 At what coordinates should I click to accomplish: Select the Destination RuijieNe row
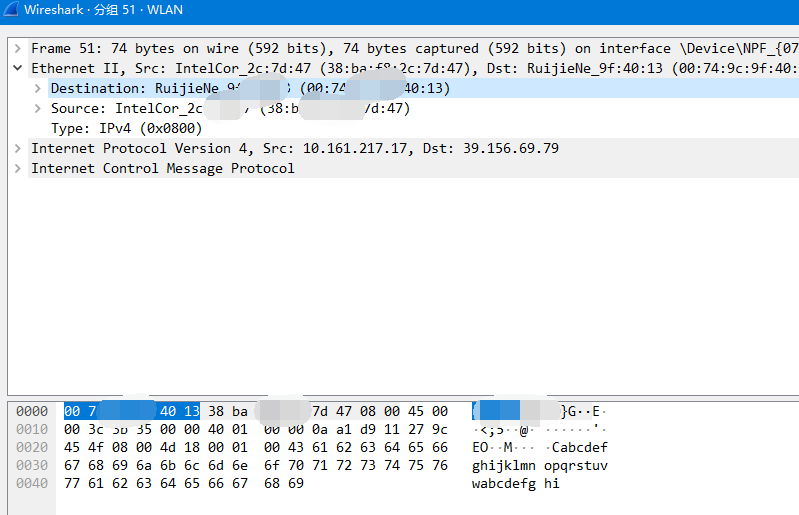click(x=424, y=88)
